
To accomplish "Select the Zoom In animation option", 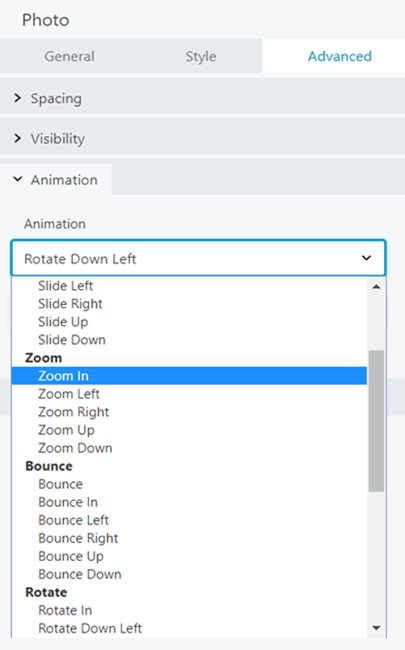I will coord(189,376).
